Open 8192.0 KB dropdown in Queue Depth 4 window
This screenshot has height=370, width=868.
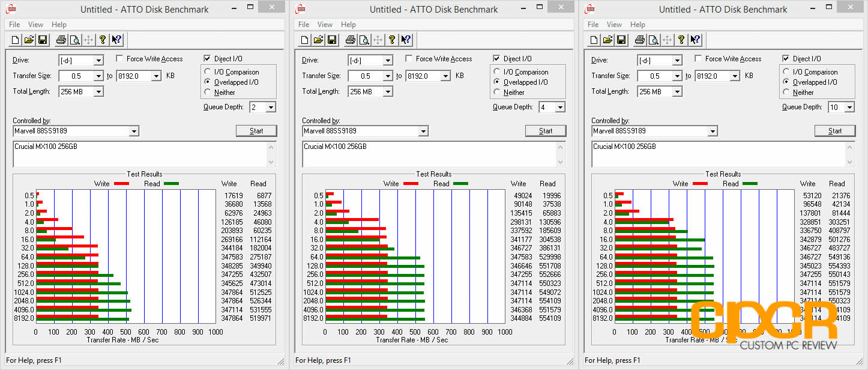(445, 76)
